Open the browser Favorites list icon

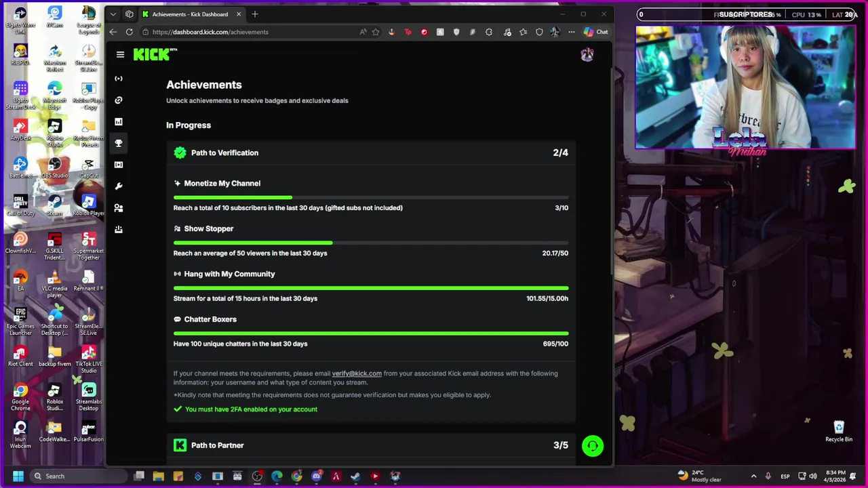coord(523,32)
